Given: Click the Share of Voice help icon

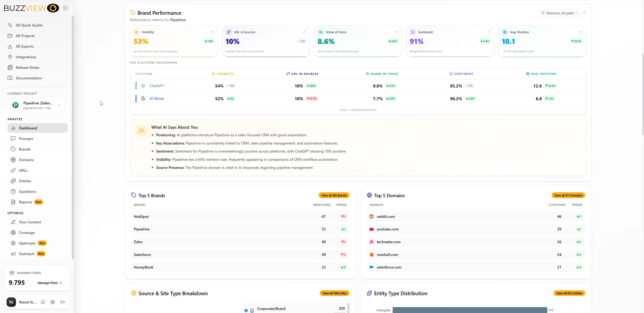Looking at the screenshot, I should (397, 32).
